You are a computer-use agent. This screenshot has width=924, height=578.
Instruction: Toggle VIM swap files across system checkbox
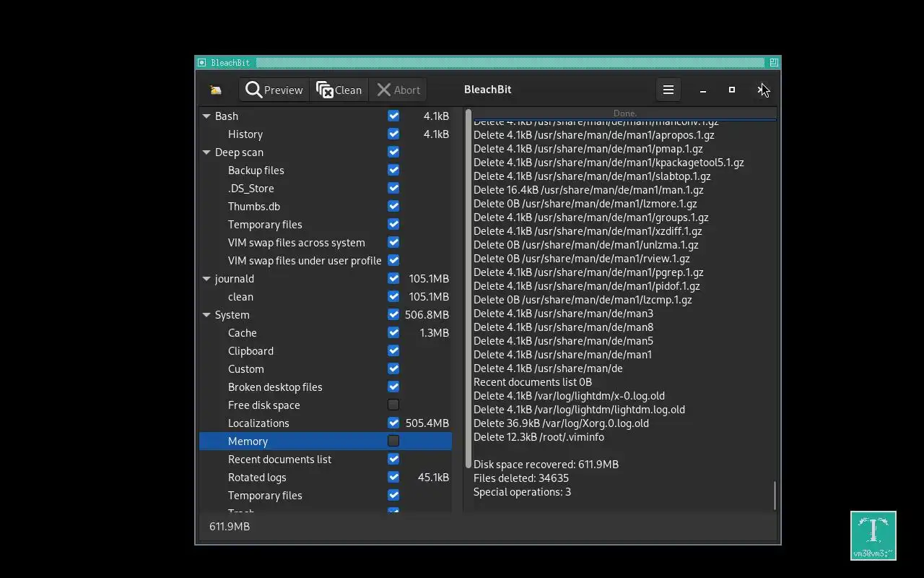[393, 242]
